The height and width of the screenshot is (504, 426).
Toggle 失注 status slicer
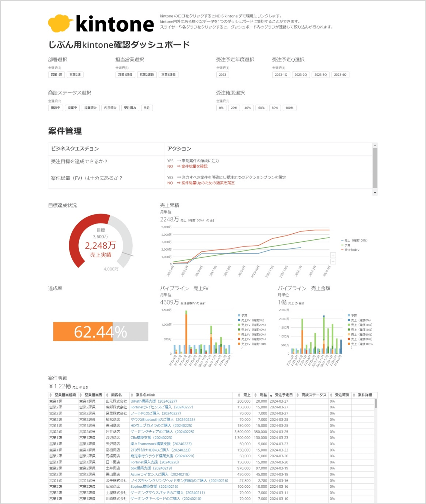[x=147, y=108]
